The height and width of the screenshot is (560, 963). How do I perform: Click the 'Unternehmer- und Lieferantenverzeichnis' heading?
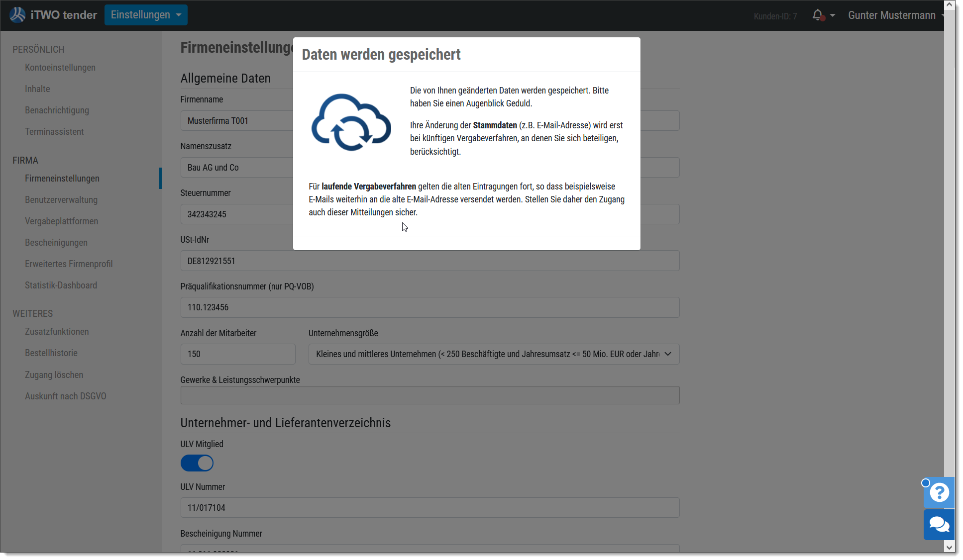coord(286,423)
